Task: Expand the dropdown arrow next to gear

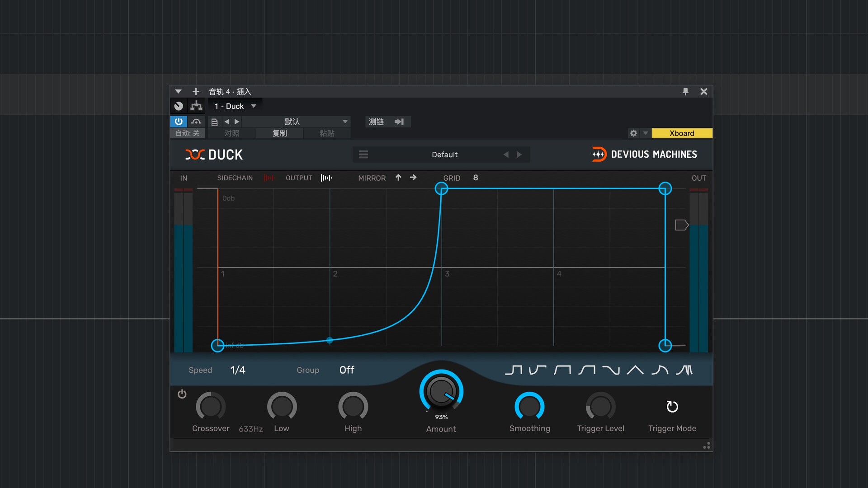Action: (646, 133)
